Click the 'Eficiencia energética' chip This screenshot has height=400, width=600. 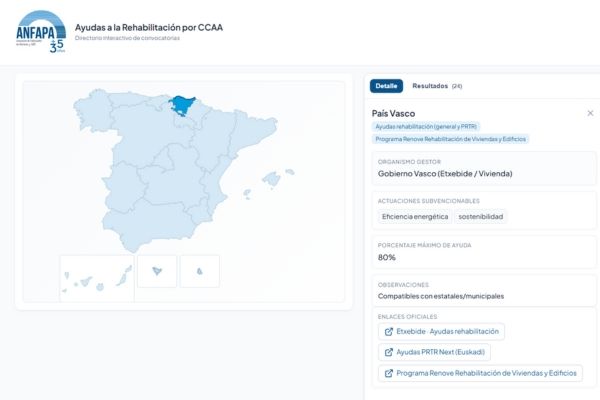pos(415,217)
